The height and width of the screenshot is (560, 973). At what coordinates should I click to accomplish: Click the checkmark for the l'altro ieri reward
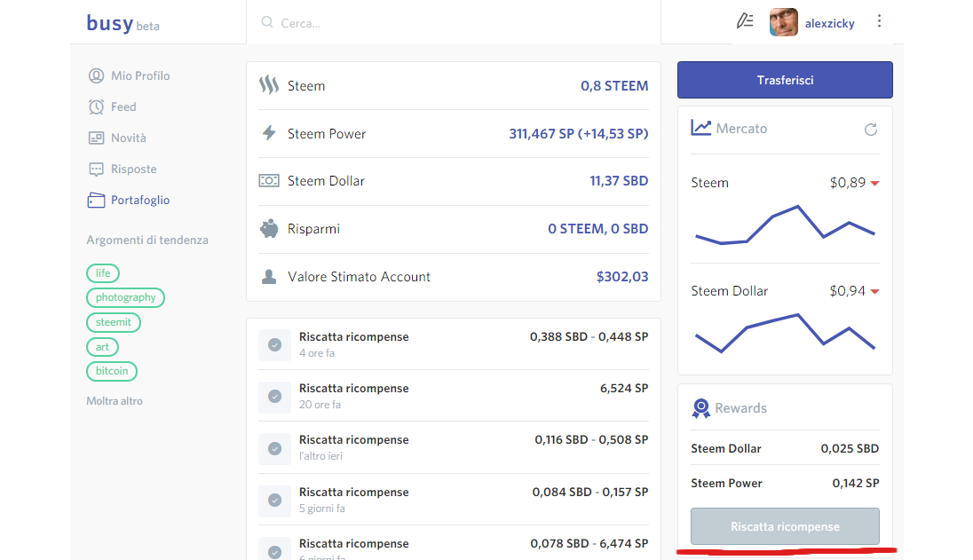coord(274,448)
